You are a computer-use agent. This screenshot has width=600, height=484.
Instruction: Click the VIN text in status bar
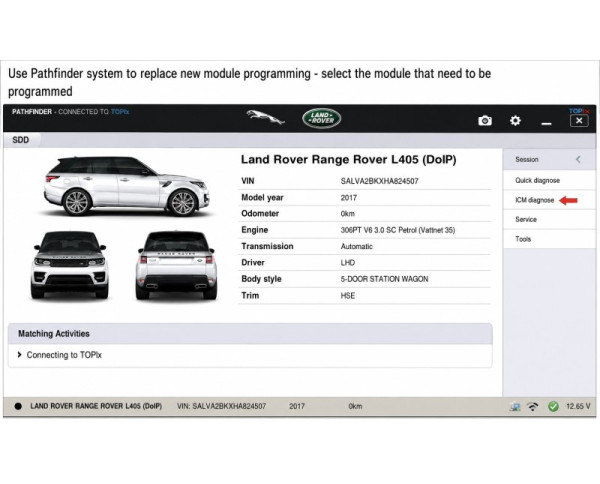point(222,406)
